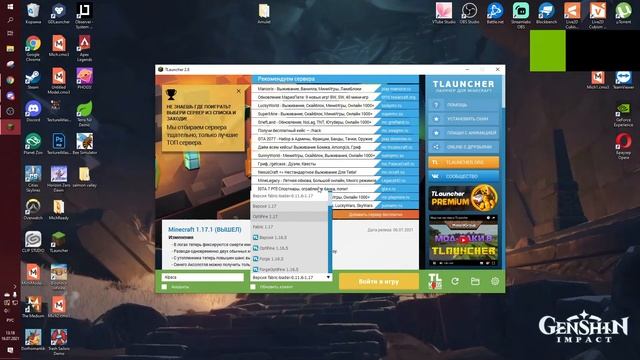Select ForgeOptiFine 1.16.5 in version list
The height and width of the screenshot is (360, 640).
289,269
